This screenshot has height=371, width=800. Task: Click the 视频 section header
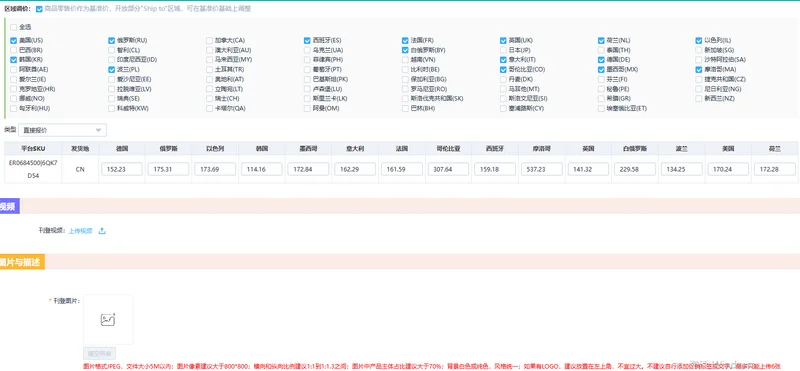click(x=9, y=206)
